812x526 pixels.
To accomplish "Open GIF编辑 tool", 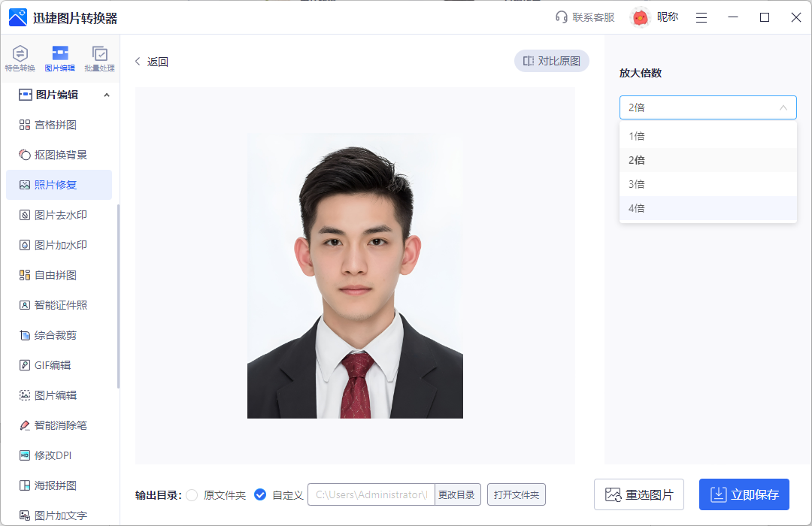I will click(x=59, y=365).
